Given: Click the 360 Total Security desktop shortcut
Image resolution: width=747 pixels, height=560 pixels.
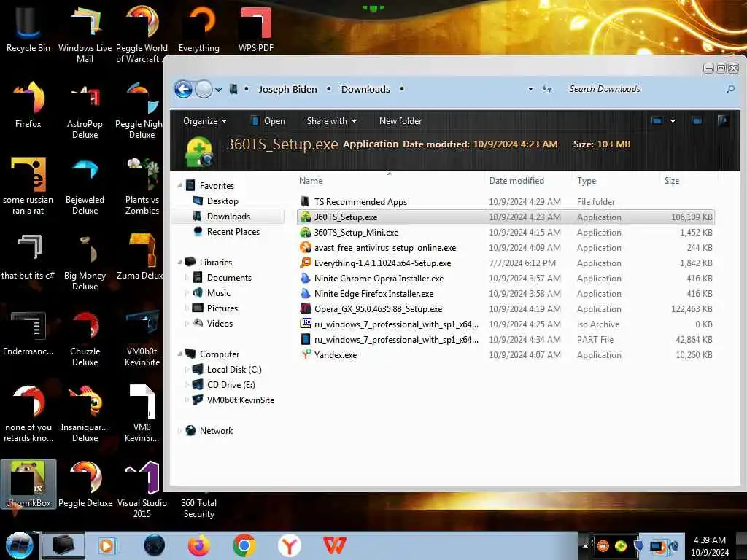Looking at the screenshot, I should (198, 507).
